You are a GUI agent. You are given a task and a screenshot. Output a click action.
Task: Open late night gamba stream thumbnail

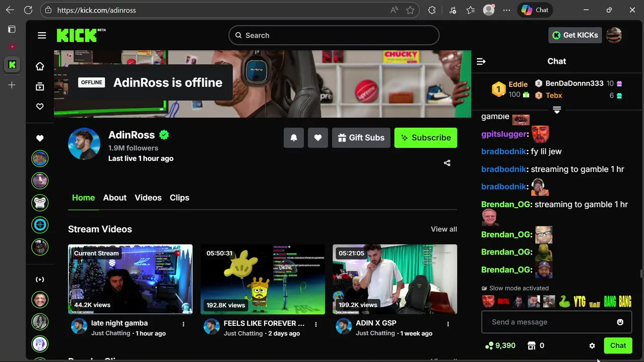pyautogui.click(x=130, y=280)
